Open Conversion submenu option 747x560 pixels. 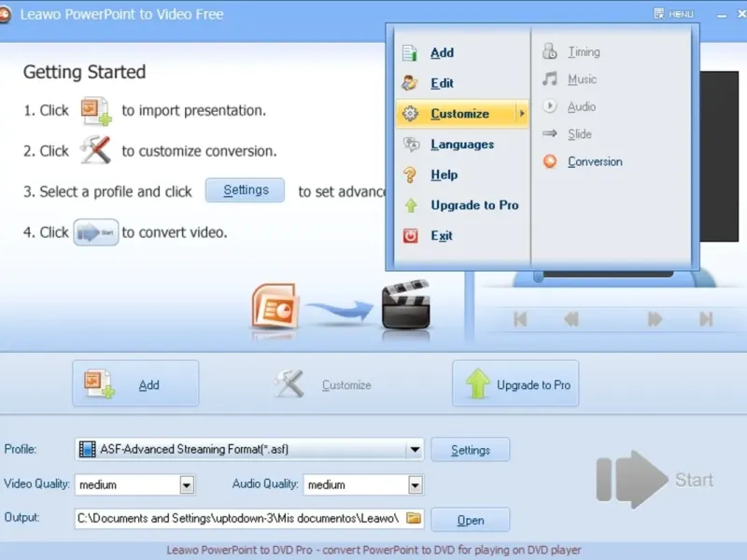tap(595, 161)
